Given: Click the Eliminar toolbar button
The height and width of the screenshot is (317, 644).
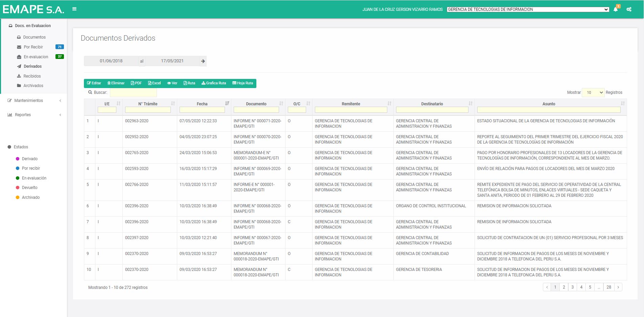Looking at the screenshot, I should [x=116, y=83].
